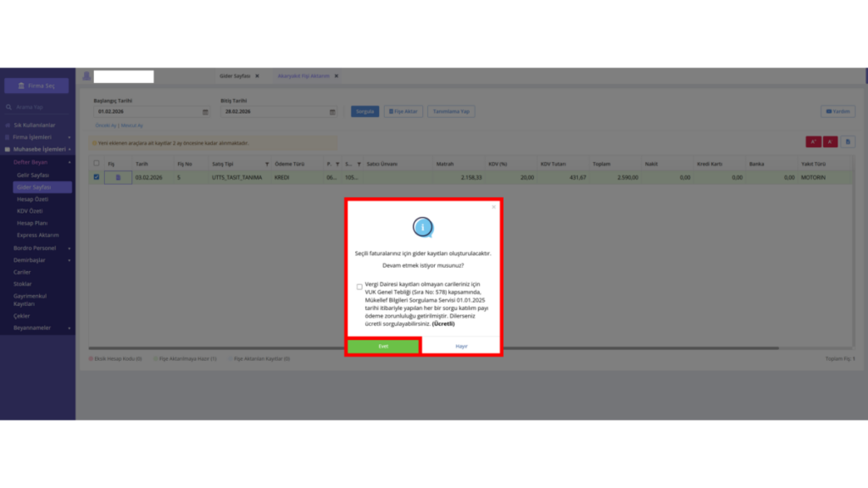The width and height of the screenshot is (868, 488).
Task: Click the Fişe Aktarılan Kayıtlar (0) legend
Action: 259,358
